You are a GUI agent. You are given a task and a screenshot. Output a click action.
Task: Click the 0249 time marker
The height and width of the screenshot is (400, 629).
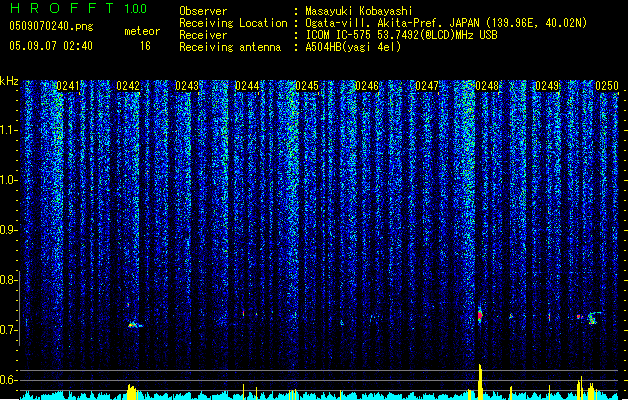tap(547, 86)
